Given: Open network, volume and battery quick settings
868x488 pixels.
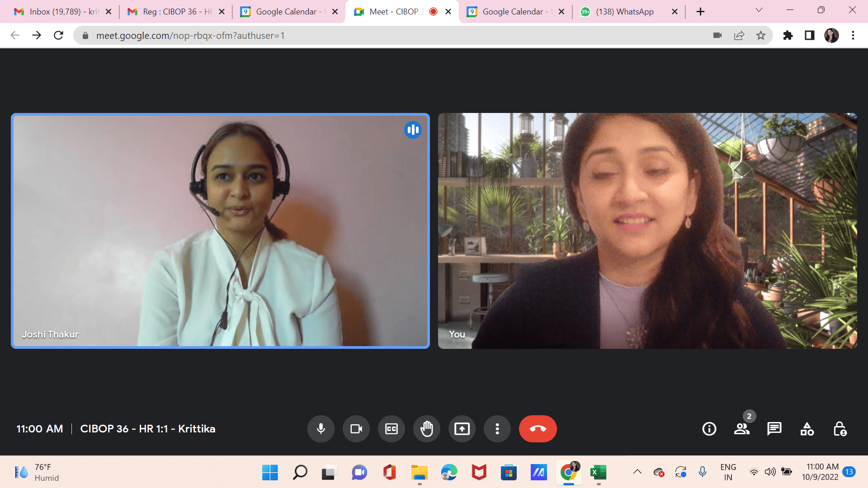Looking at the screenshot, I should click(771, 472).
